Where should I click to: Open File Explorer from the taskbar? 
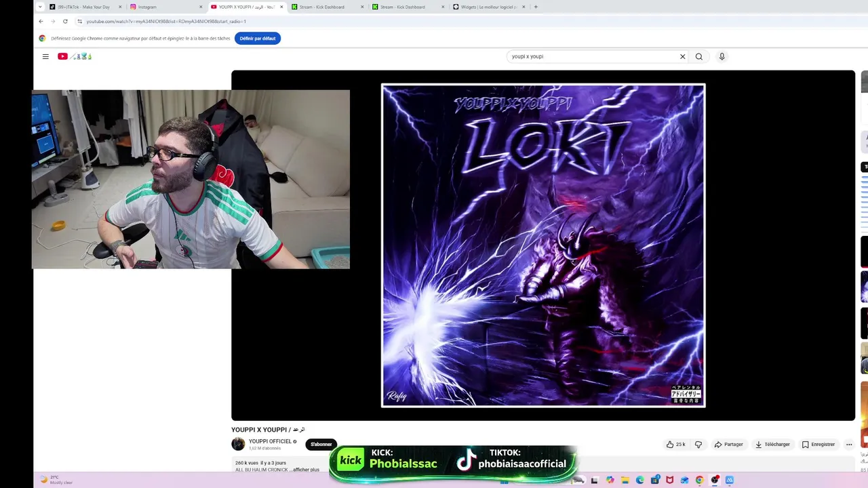(625, 480)
